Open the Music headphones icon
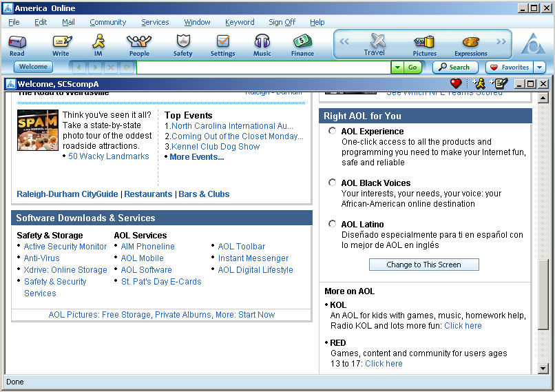This screenshot has width=555, height=392. point(262,42)
